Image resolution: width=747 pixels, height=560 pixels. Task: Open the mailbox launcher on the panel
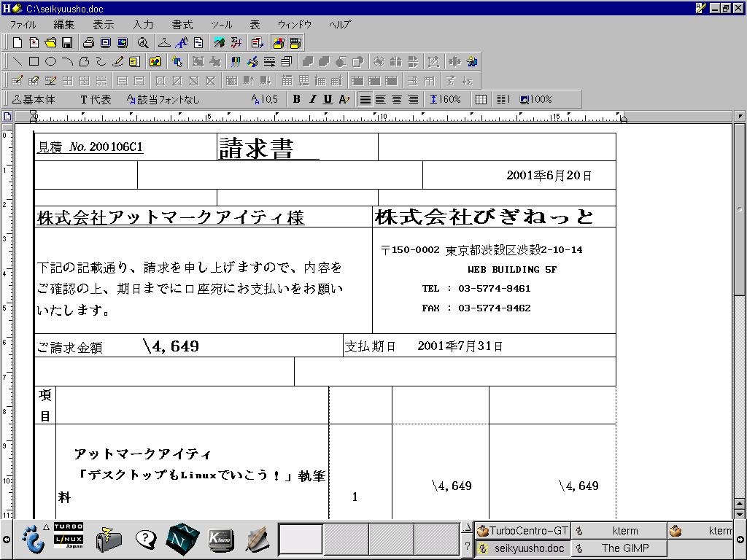pos(109,540)
